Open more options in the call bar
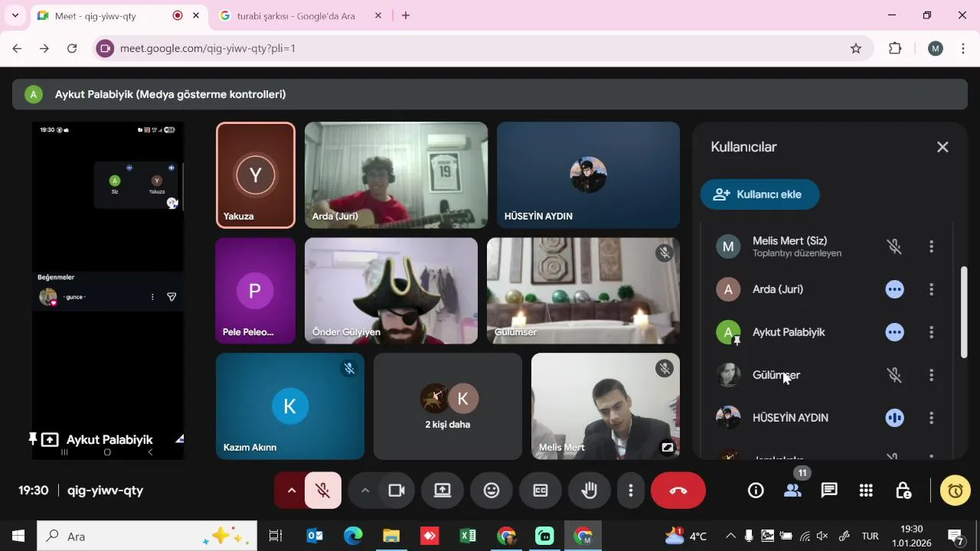980x551 pixels. point(631,491)
